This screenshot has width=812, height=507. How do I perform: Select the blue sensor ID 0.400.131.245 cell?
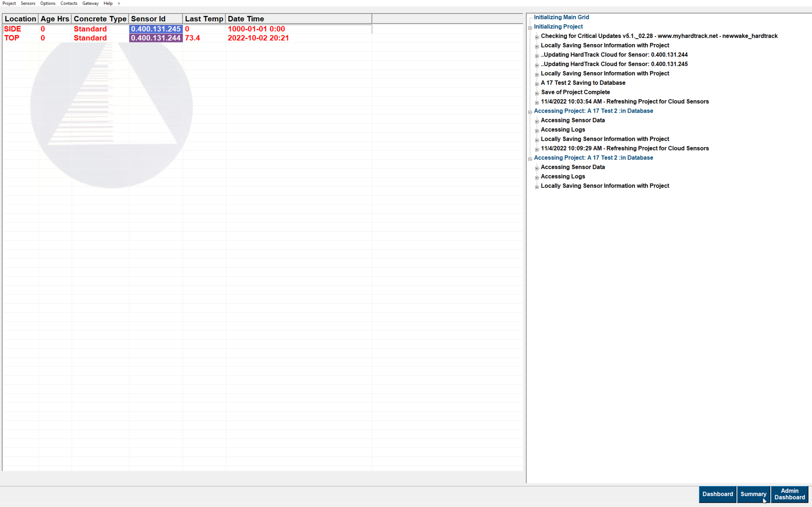[155, 29]
